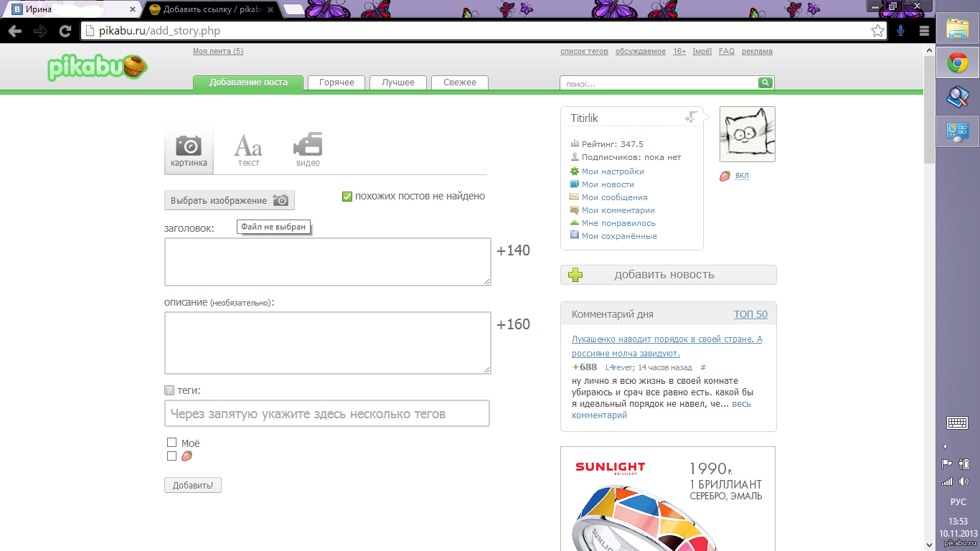980x551 pixels.
Task: Enable the strawberry checkbox below Моё
Action: [x=171, y=456]
